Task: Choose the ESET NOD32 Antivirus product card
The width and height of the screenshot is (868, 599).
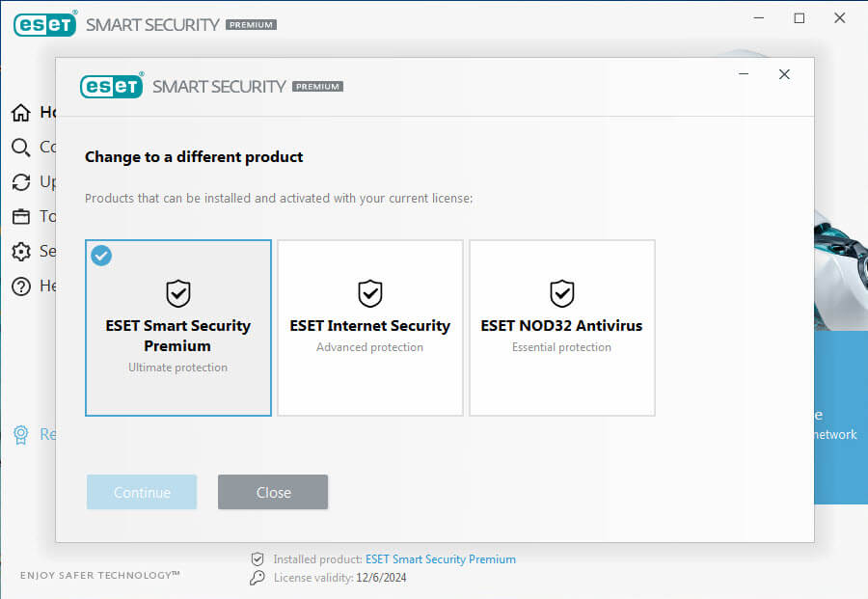Action: pyautogui.click(x=562, y=328)
